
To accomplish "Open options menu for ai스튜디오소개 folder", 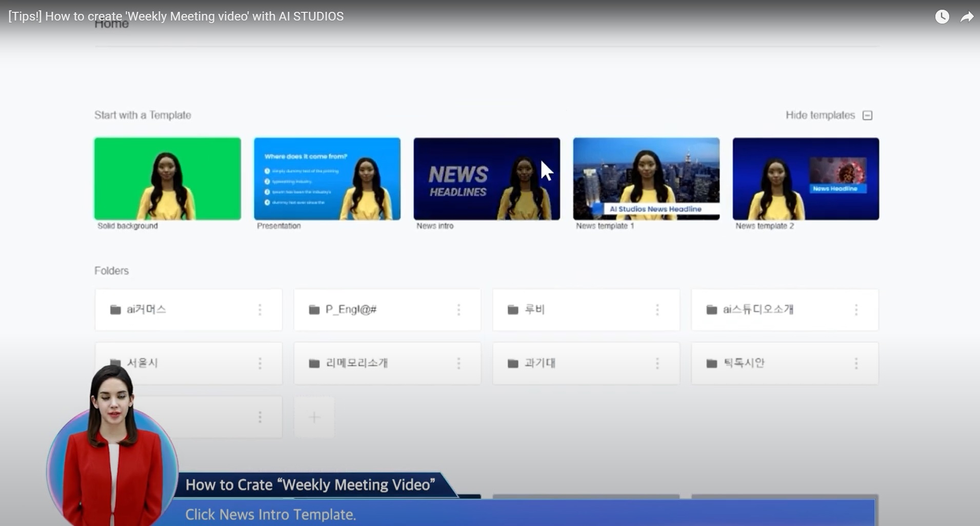I will [x=856, y=309].
